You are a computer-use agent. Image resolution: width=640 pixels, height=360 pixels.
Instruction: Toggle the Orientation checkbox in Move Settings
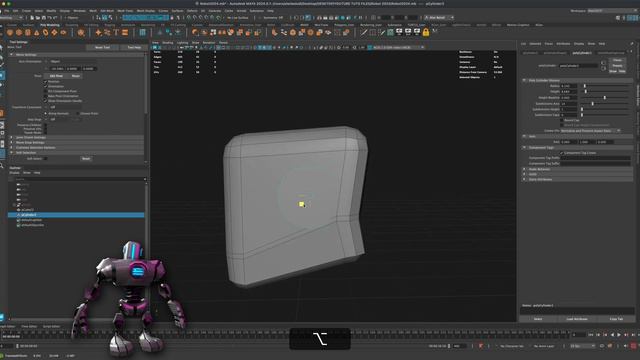[46, 87]
